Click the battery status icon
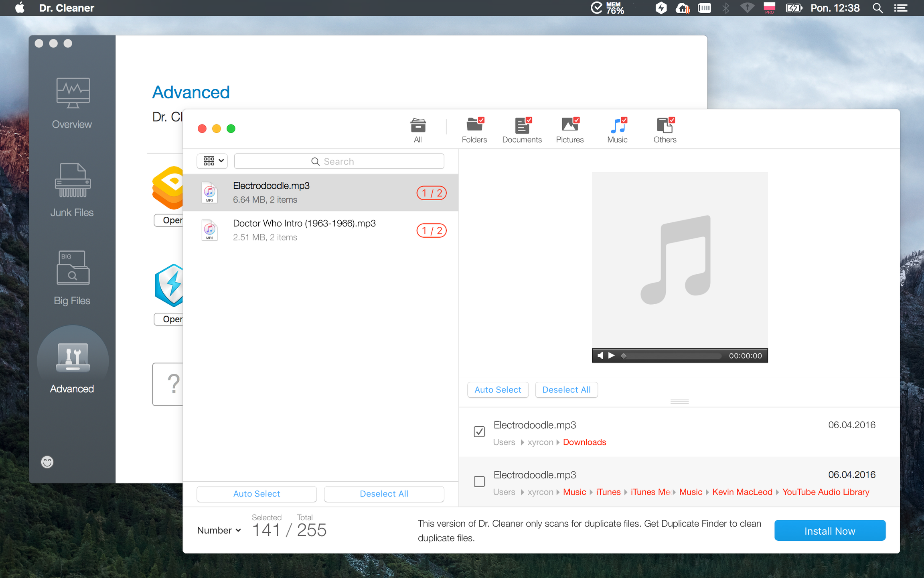 (x=794, y=8)
